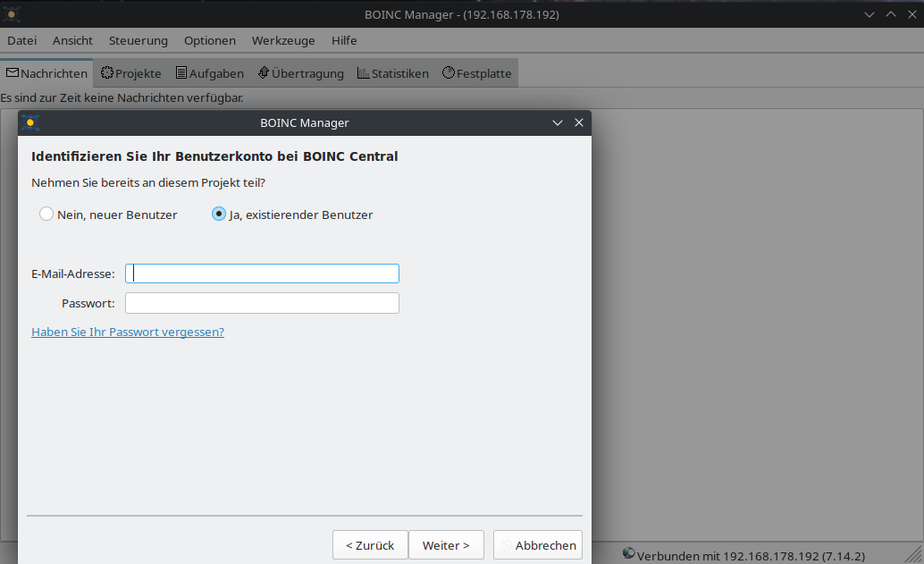Minimize main BOINC Manager window via chevron
Viewport: 924px width, 564px height.
(869, 14)
